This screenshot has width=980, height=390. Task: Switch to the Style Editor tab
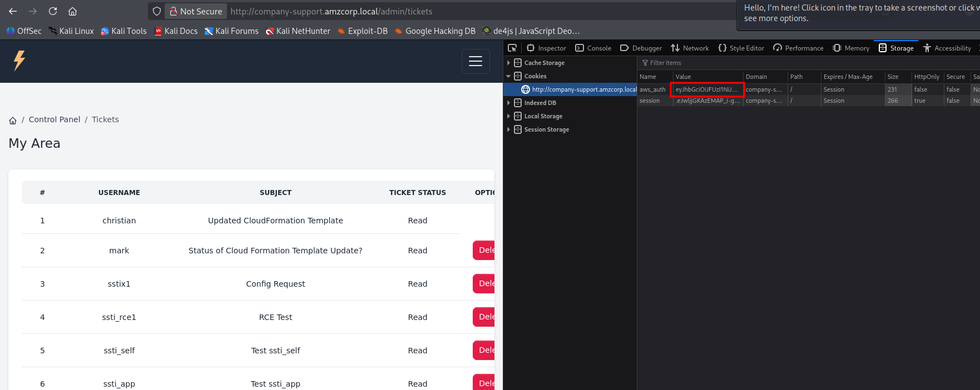pyautogui.click(x=741, y=48)
